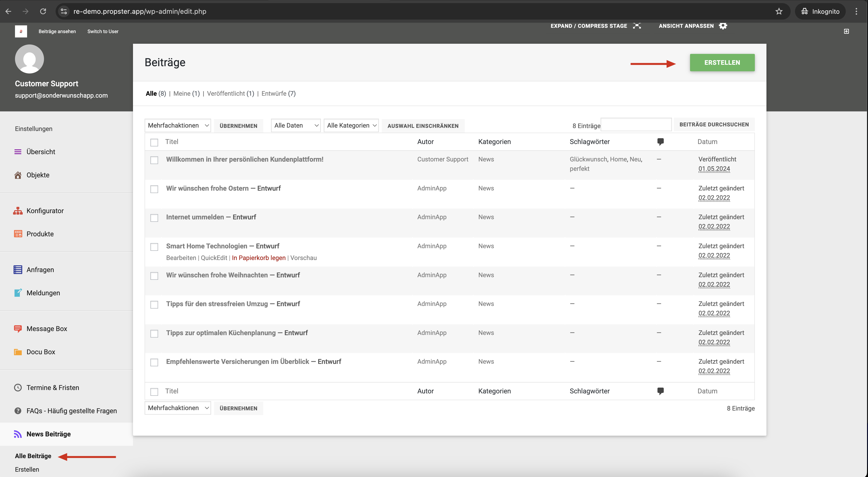Click 'In Papierkorb legen' for Smart Home post

point(258,258)
